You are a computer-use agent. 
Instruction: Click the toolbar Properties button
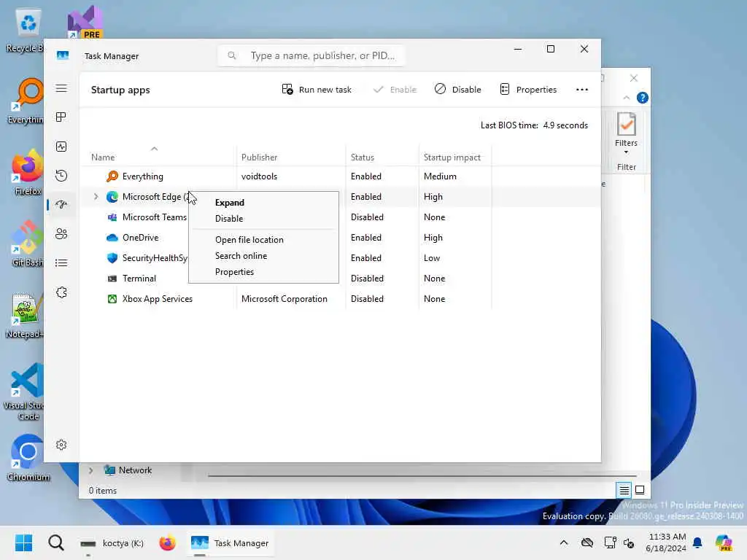(x=528, y=90)
